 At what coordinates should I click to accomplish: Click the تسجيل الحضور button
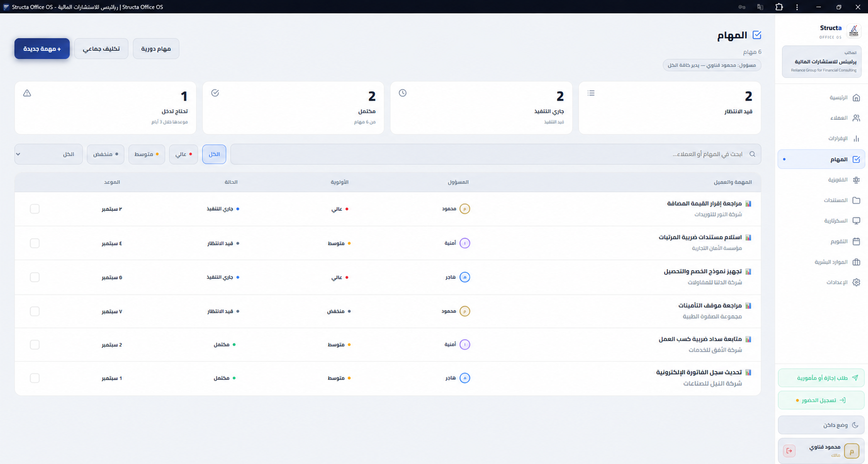click(821, 400)
